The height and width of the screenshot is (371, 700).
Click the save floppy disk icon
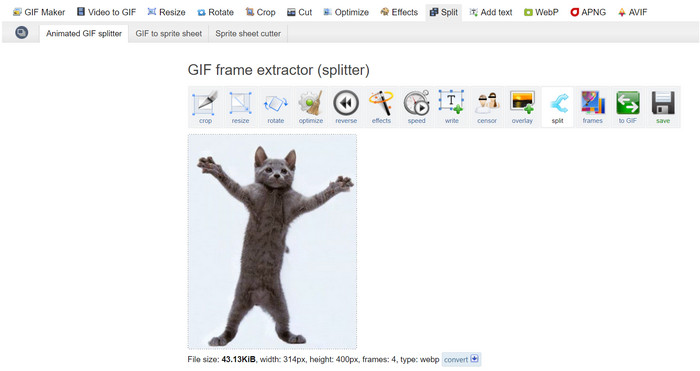coord(663,107)
